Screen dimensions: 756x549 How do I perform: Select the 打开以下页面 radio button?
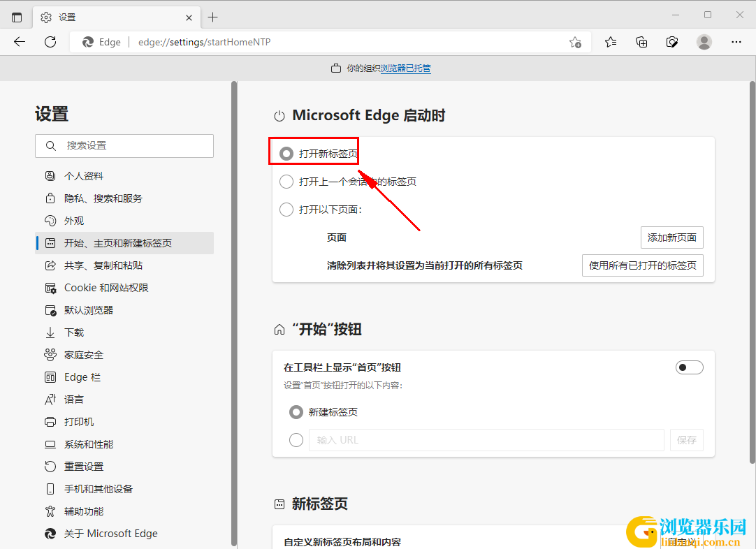pos(286,210)
